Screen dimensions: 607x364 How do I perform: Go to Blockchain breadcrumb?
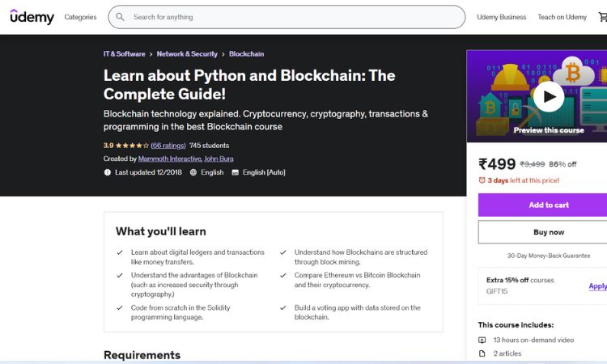[247, 54]
